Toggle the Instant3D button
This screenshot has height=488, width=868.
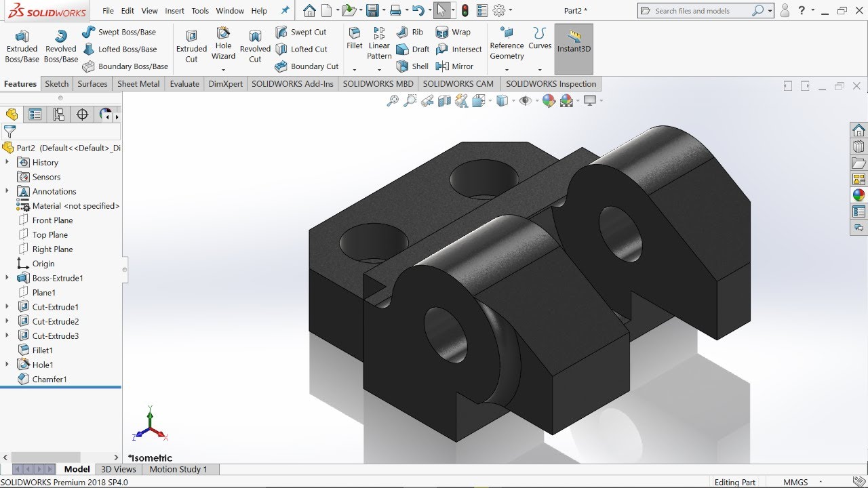[x=574, y=49]
